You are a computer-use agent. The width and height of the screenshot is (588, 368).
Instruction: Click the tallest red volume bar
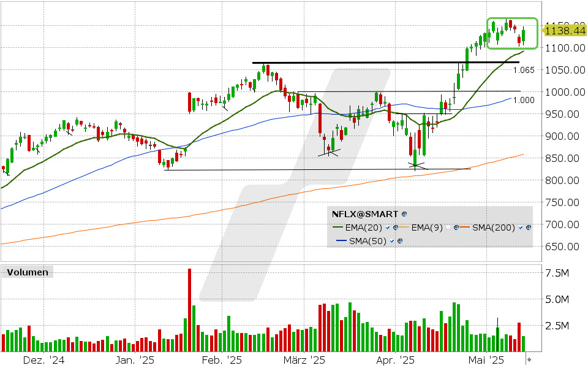[189, 310]
